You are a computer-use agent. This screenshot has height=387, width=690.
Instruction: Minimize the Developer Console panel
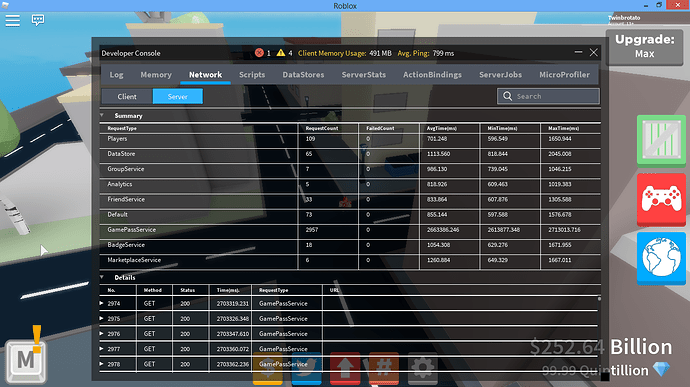tap(578, 52)
